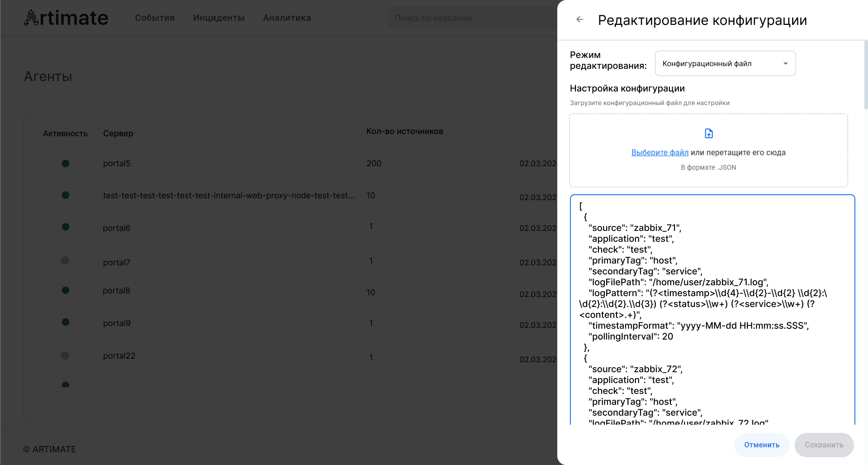
Task: Expand dropdown arrow next to Конфигурационный файл
Action: pos(785,63)
